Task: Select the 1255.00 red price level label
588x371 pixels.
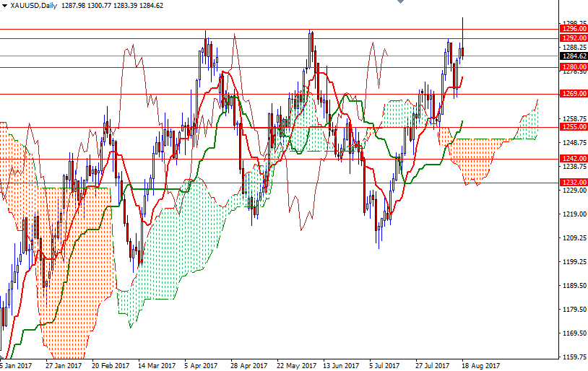Action: (x=573, y=127)
